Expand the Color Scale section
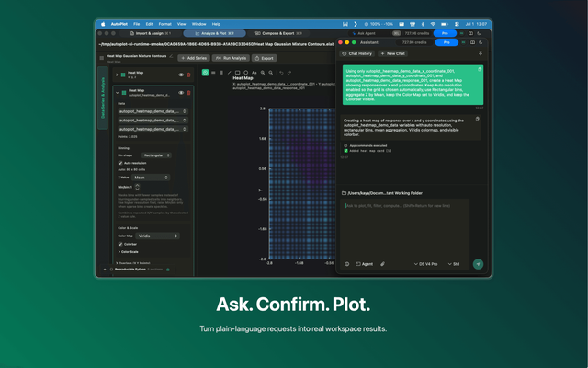This screenshot has width=588, height=368. tap(129, 251)
